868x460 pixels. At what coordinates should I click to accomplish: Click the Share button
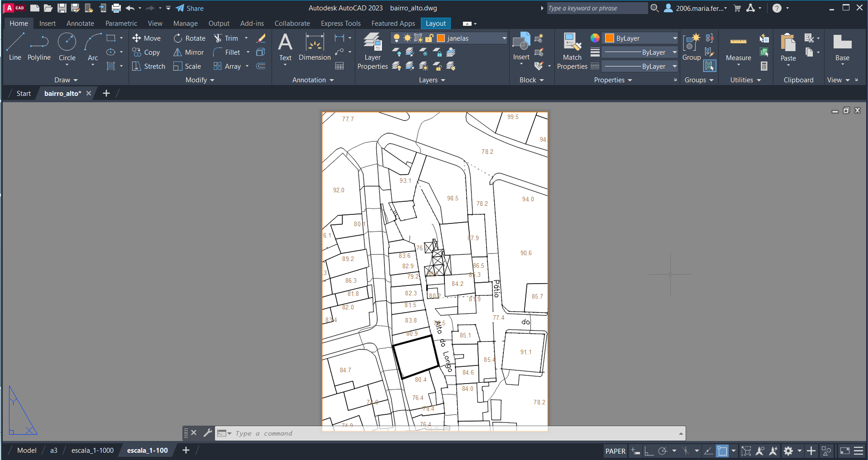point(190,8)
